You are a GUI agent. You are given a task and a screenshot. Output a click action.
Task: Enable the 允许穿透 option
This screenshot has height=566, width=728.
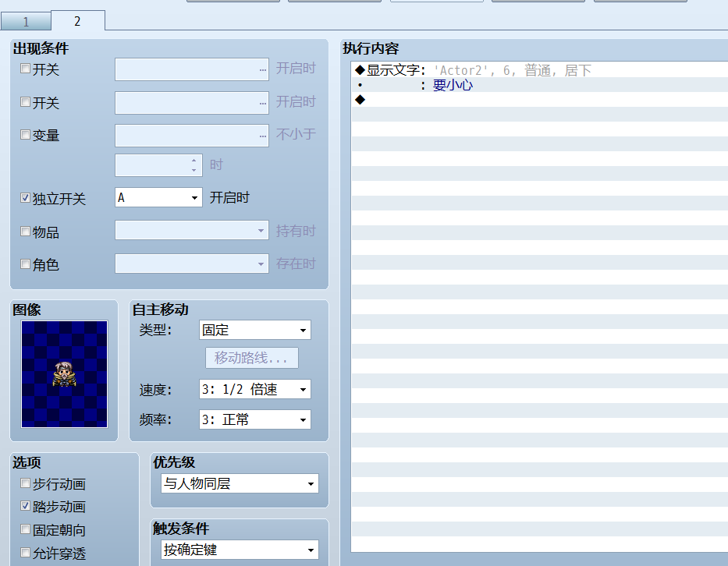coord(26,553)
